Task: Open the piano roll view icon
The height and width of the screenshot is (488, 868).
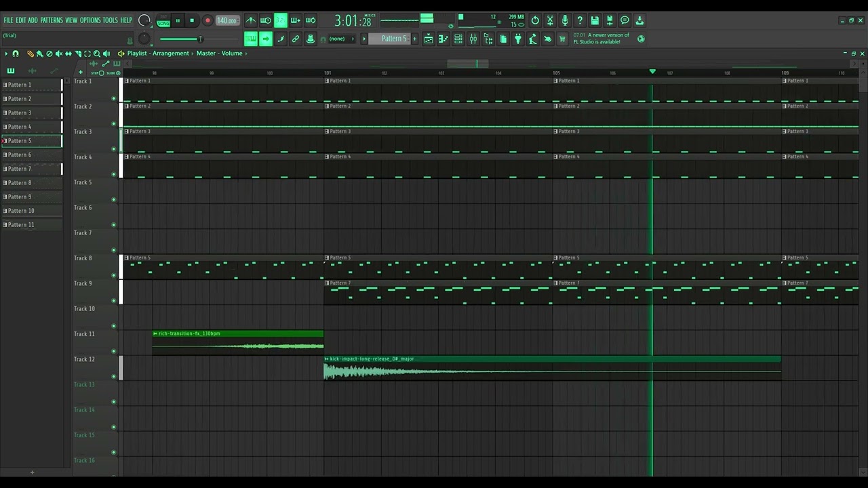Action: [x=443, y=39]
